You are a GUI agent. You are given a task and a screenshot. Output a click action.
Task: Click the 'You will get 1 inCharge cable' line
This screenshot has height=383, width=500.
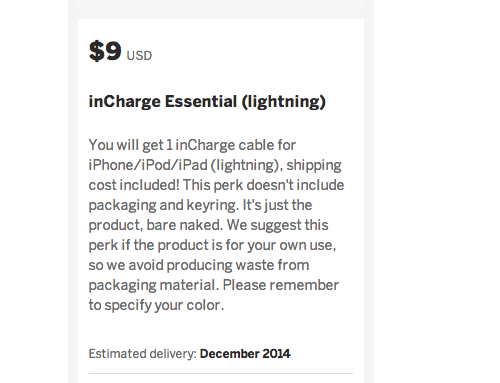tap(192, 145)
